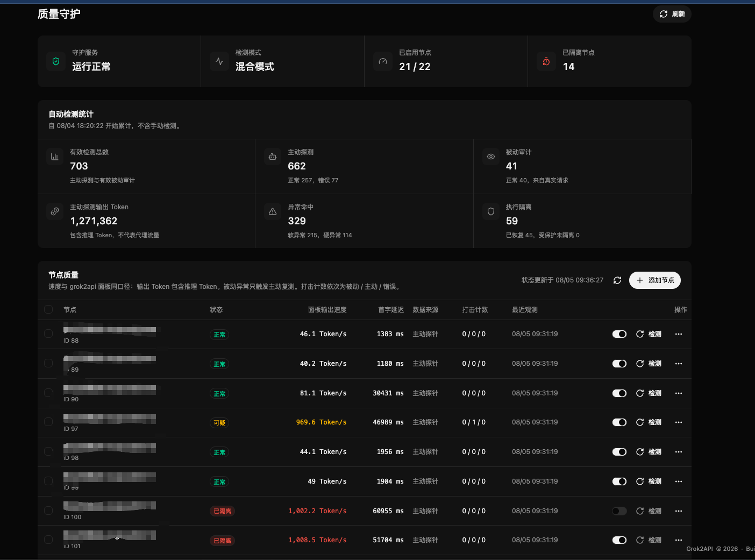Click the eye icon in 被动审计 stat
Image resolution: width=755 pixels, height=560 pixels.
(491, 157)
